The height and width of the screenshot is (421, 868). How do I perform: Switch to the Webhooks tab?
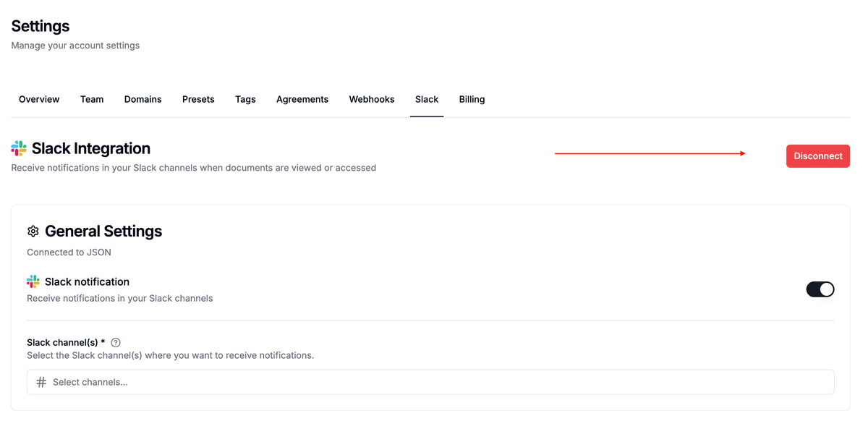371,99
